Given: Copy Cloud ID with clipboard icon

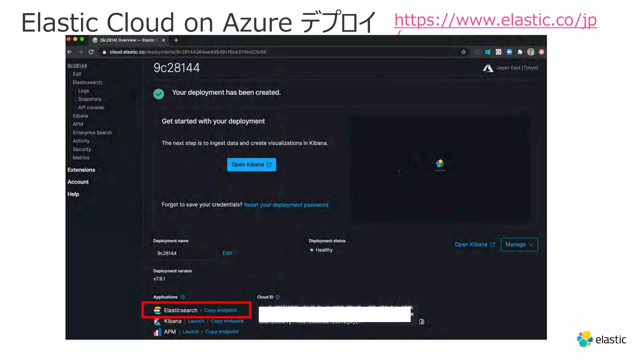Looking at the screenshot, I should click(x=422, y=321).
